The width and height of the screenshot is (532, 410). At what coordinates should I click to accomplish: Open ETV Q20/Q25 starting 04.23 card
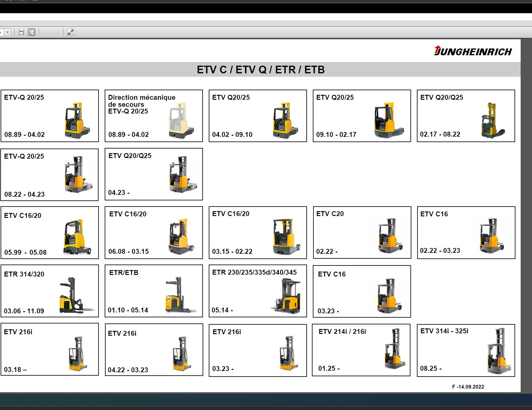(x=154, y=174)
